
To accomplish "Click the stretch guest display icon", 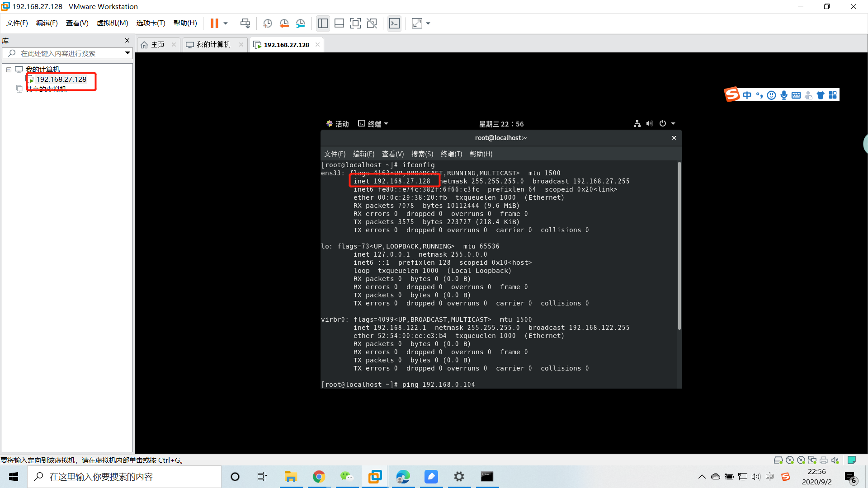I will click(417, 23).
